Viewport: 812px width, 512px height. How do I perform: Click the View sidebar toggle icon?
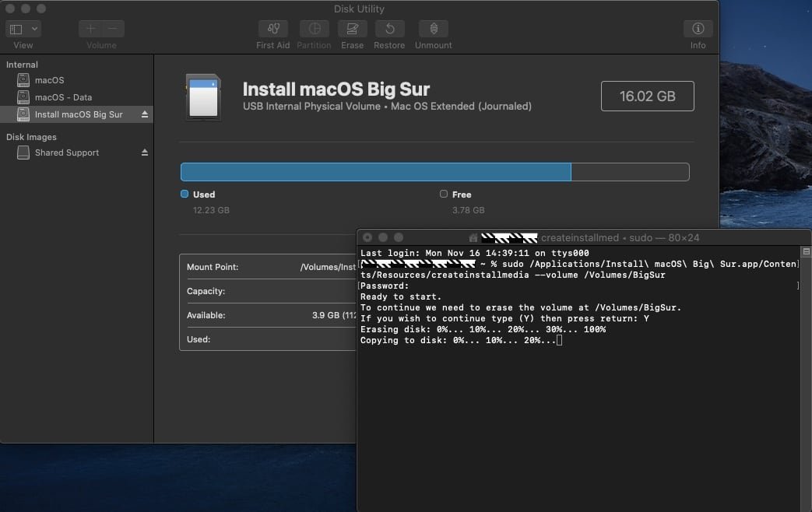(x=16, y=29)
